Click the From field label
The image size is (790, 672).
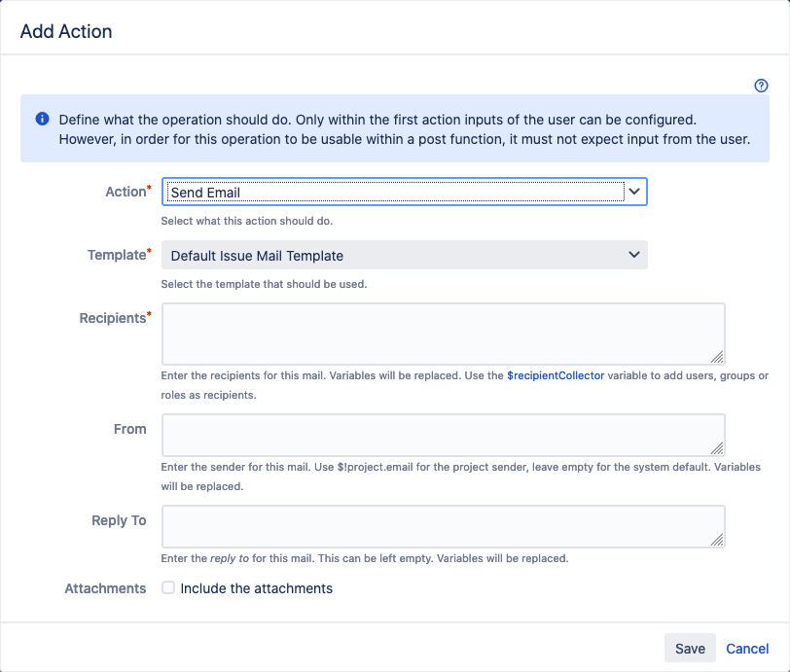129,429
